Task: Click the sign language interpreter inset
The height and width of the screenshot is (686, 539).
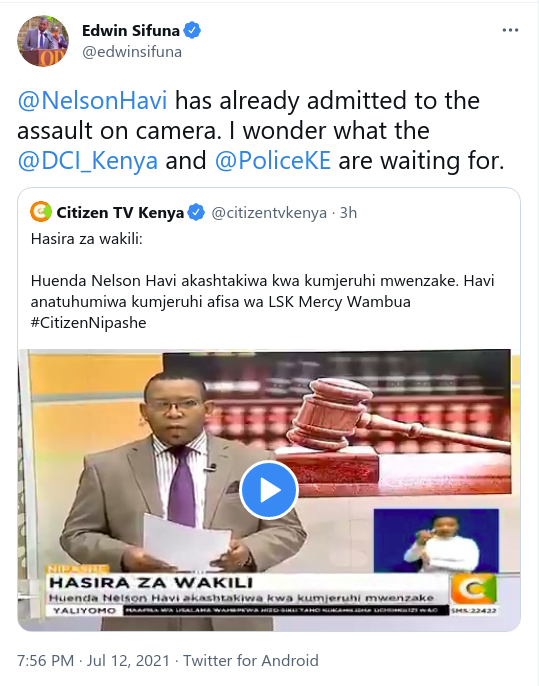Action: coord(436,540)
